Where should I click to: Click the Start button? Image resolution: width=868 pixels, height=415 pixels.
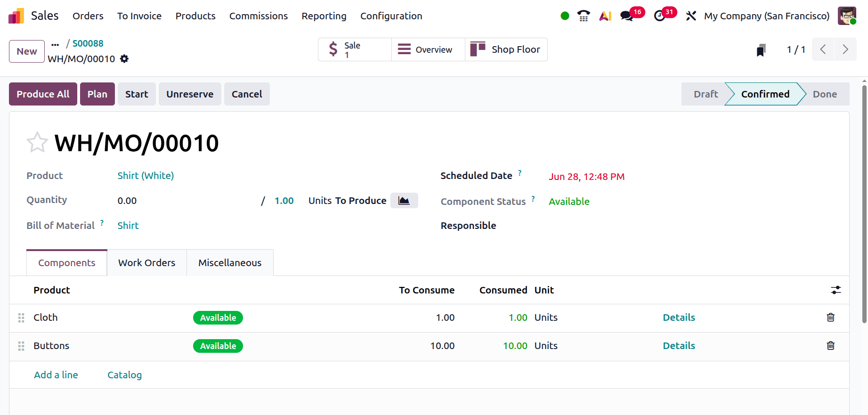tap(137, 94)
